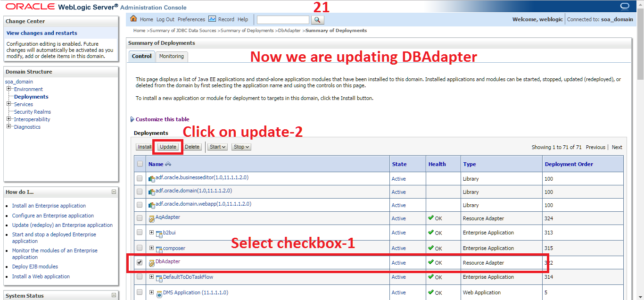Open View changes and restarts link
This screenshot has width=644, height=300.
(42, 33)
